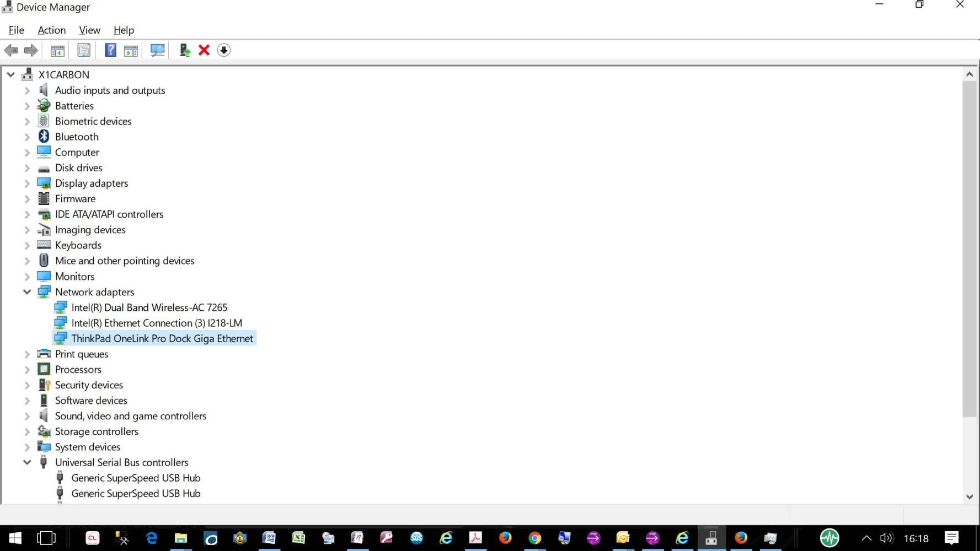Click Update device driver toolbar icon

tap(185, 51)
